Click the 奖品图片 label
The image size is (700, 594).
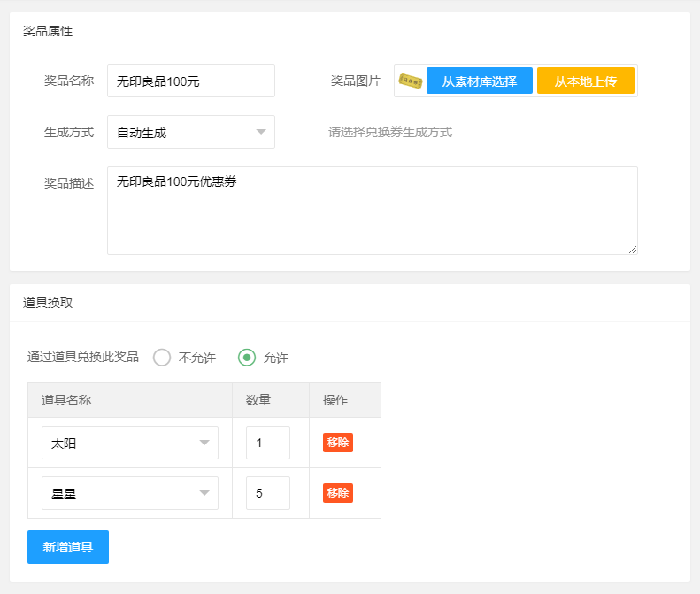[x=356, y=81]
